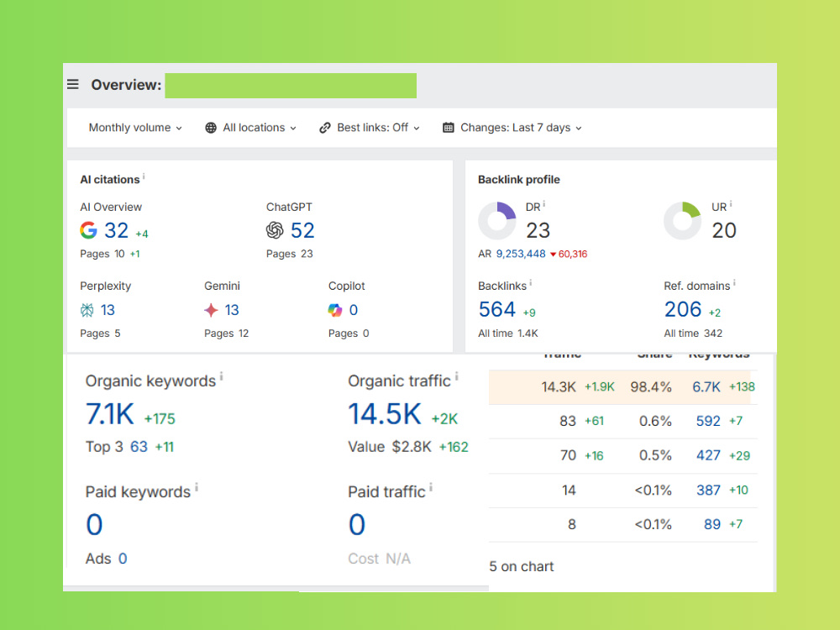Click the info icon next to DR
840x630 pixels.
click(543, 203)
